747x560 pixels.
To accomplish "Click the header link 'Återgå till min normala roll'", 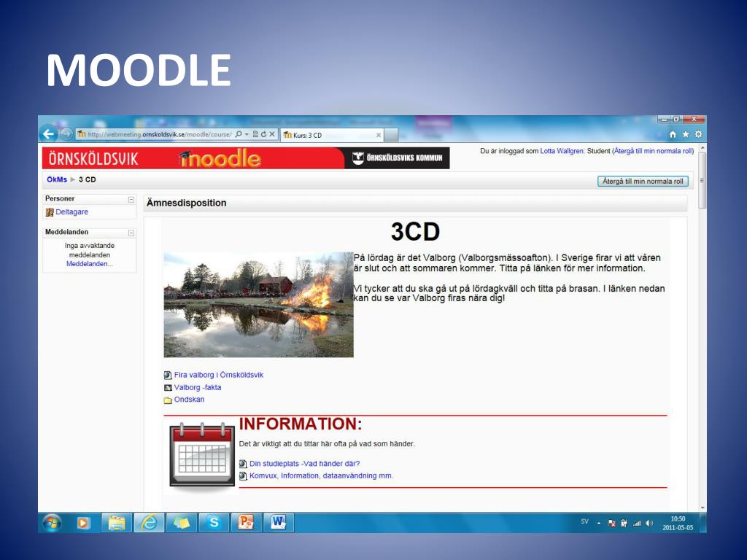I will tap(653, 151).
